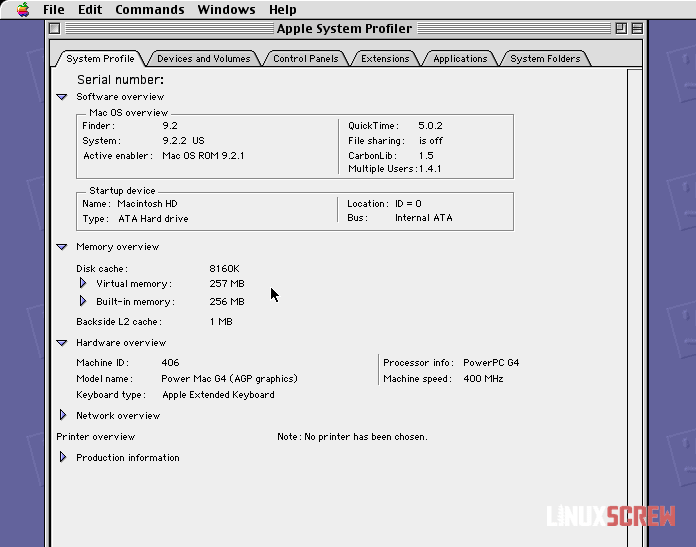Click the 'Printer overview' label

[x=95, y=437]
